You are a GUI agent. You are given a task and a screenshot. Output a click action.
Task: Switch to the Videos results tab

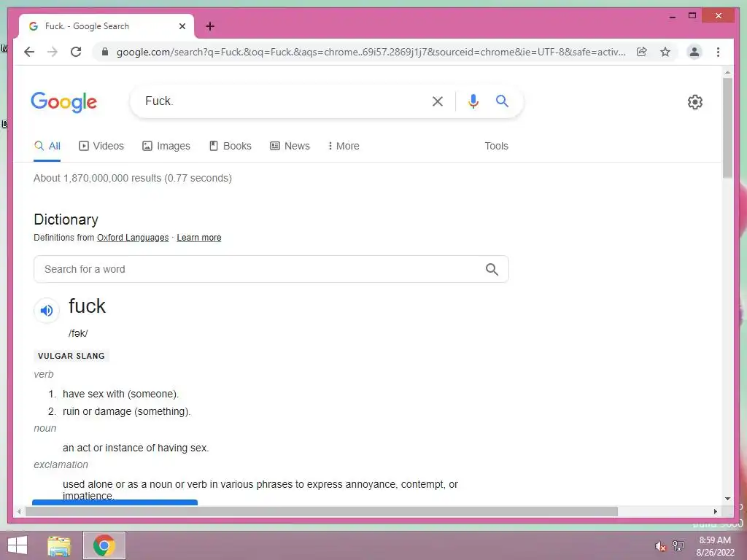[x=101, y=146]
